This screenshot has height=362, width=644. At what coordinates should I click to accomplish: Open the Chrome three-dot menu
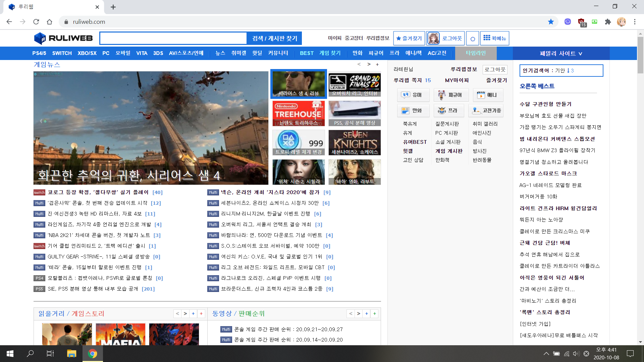pos(635,22)
